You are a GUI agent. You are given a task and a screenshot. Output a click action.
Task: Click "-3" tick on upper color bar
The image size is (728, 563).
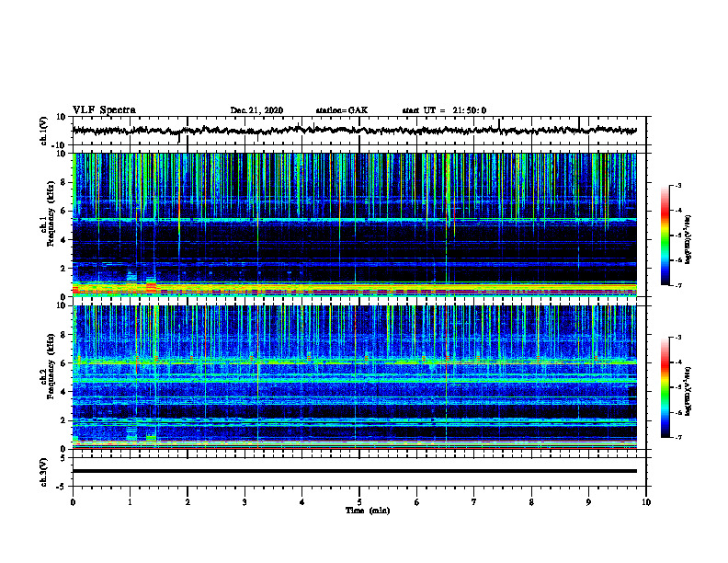click(x=677, y=185)
